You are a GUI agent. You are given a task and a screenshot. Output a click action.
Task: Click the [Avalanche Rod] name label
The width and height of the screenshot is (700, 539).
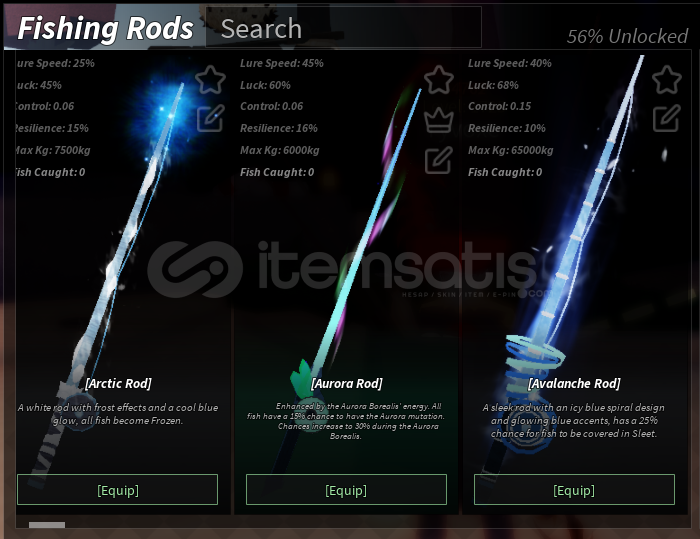574,383
